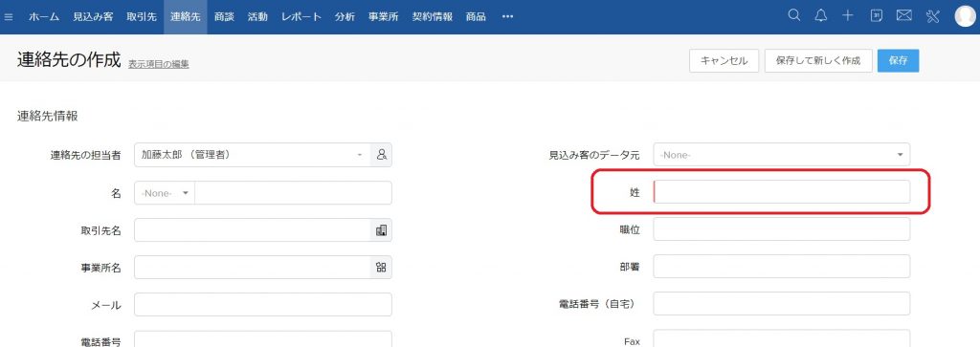Focus the メール input field
Screen dimensions: 980x347
[263, 305]
